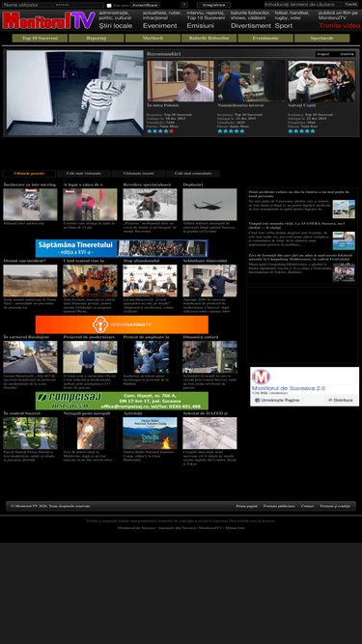Click Săptămâna Tineretului banner
The height and width of the screenshot is (644, 362).
pos(122,248)
